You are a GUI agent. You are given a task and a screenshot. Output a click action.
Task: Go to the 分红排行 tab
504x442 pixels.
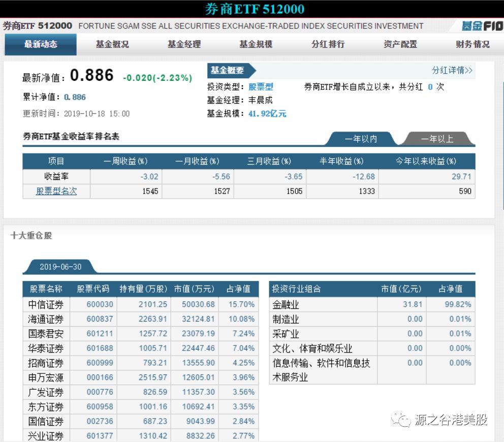tap(328, 44)
